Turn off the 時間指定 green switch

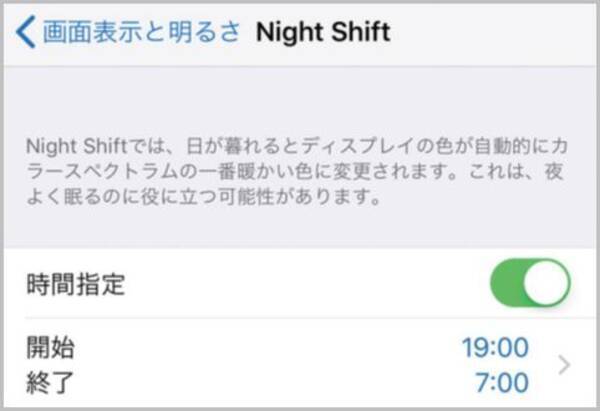(528, 283)
